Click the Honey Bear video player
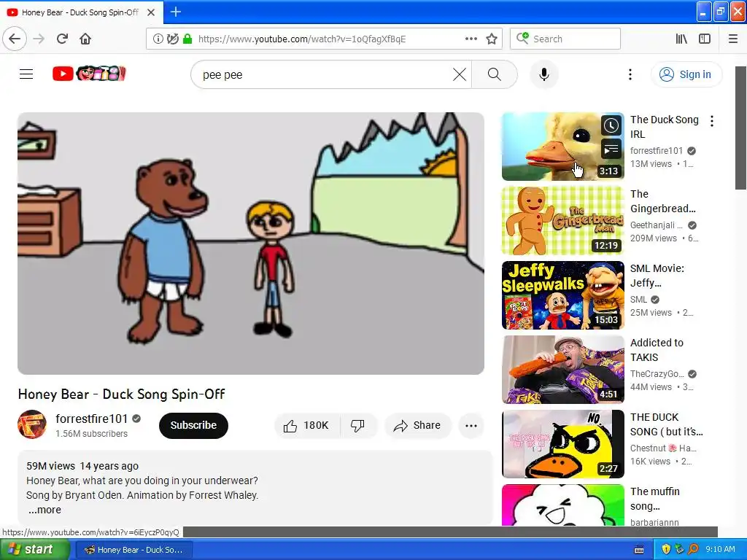Image resolution: width=747 pixels, height=560 pixels. (x=251, y=244)
